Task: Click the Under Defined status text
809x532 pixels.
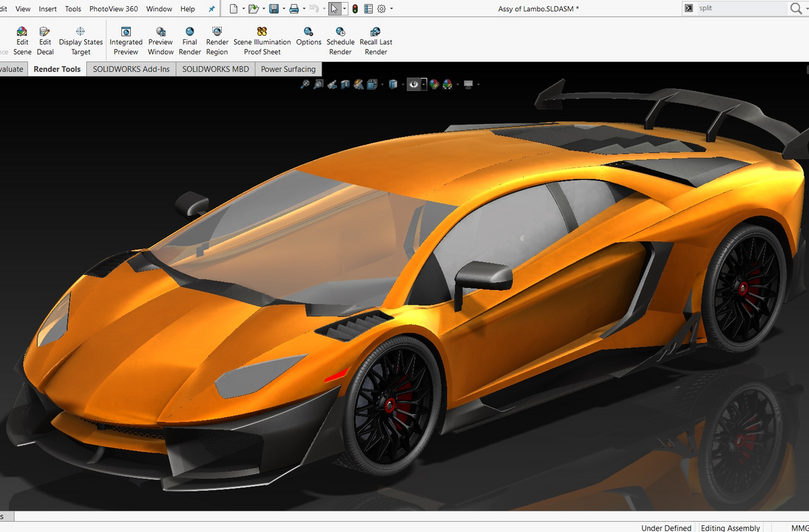Action: (666, 528)
